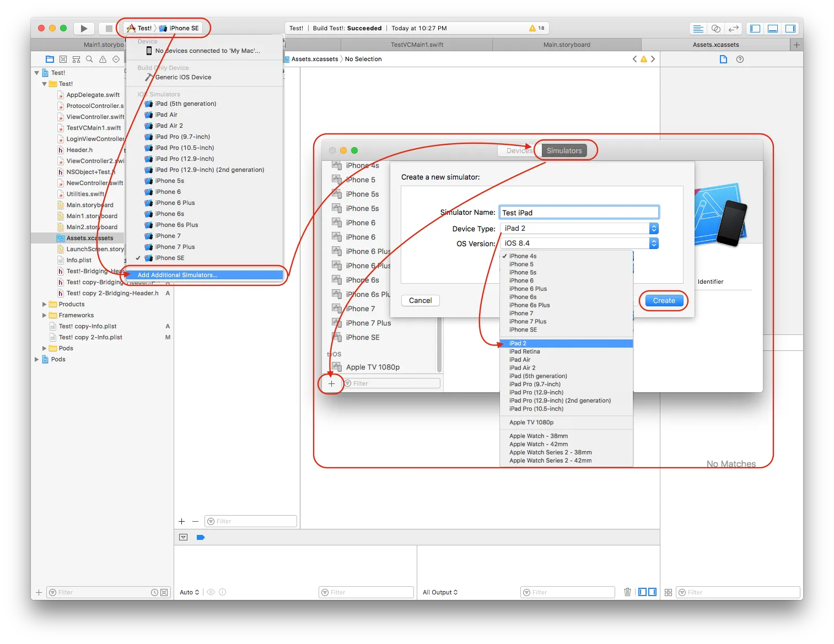Show the Assistant editor

click(715, 29)
